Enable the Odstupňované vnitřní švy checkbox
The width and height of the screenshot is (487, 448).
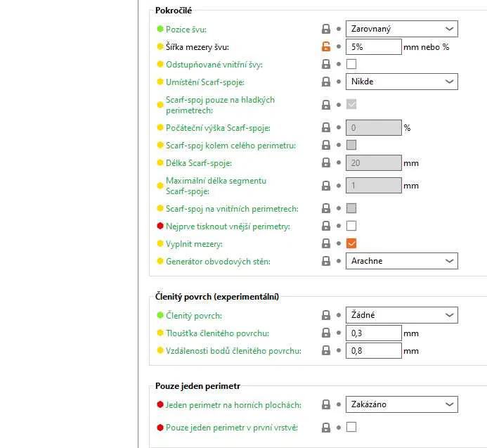click(x=351, y=64)
